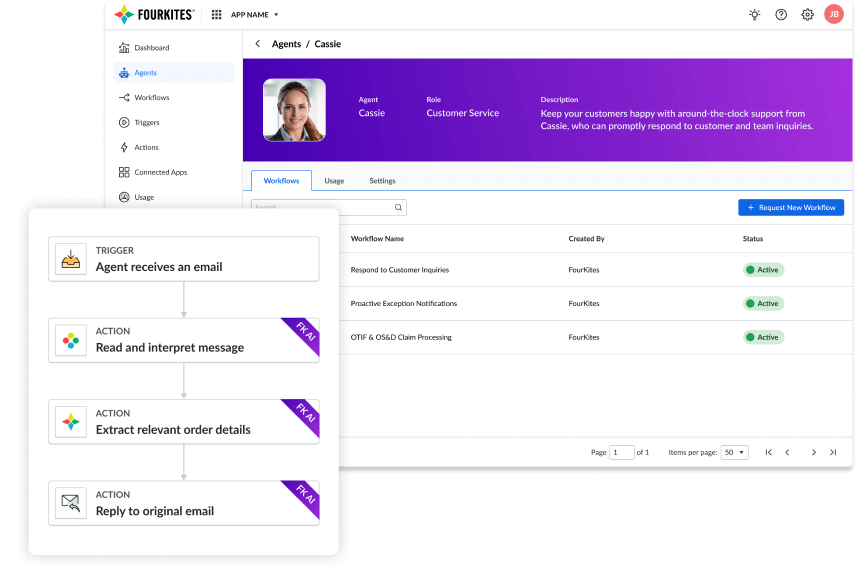Expand the APP NAME dropdown
Viewport: 857px width, 574px height.
[x=255, y=15]
